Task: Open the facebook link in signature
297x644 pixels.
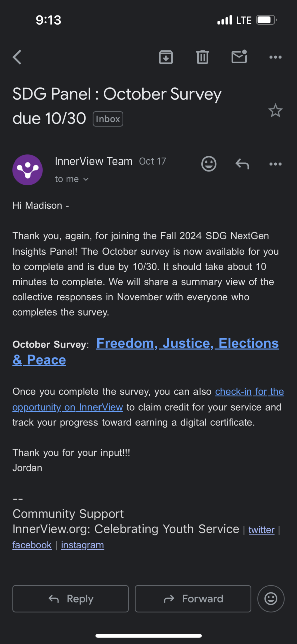Action: [32, 545]
